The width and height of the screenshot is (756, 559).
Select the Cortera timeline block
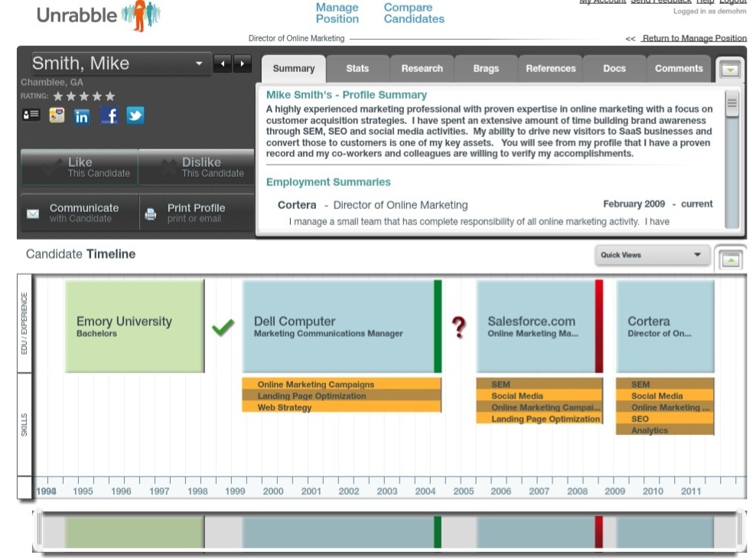(x=666, y=326)
